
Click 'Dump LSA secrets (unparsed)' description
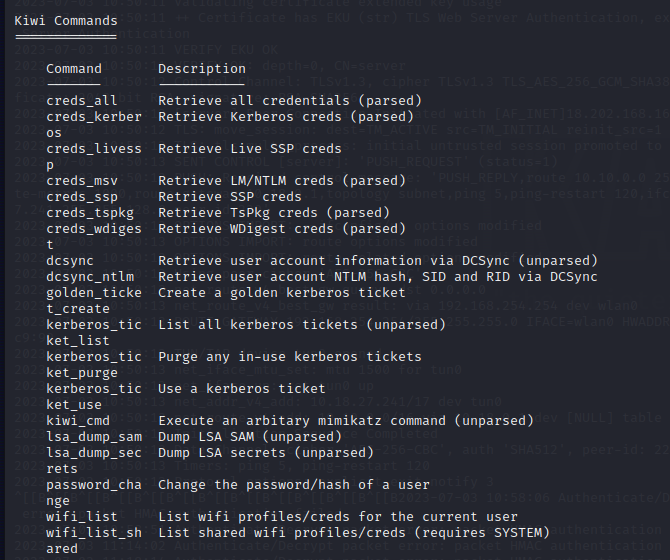click(266, 453)
